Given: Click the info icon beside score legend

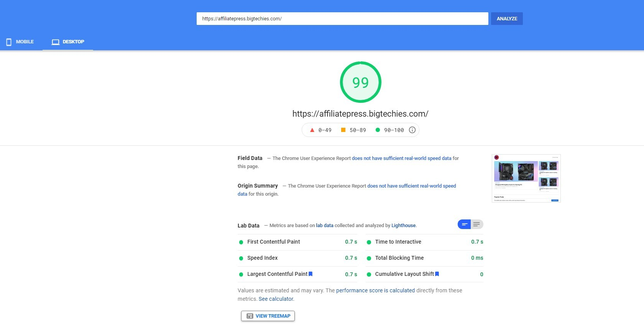Looking at the screenshot, I should pyautogui.click(x=412, y=130).
